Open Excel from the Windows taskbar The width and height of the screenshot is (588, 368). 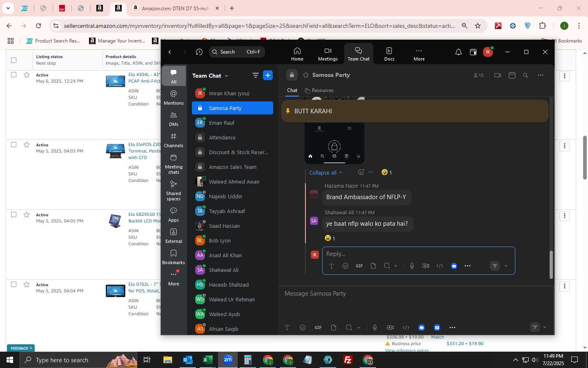tap(208, 360)
